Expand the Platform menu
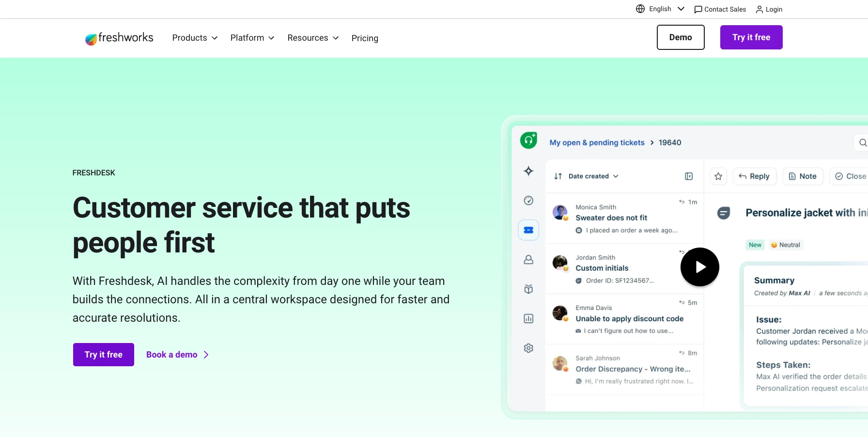The height and width of the screenshot is (437, 868). coord(252,38)
